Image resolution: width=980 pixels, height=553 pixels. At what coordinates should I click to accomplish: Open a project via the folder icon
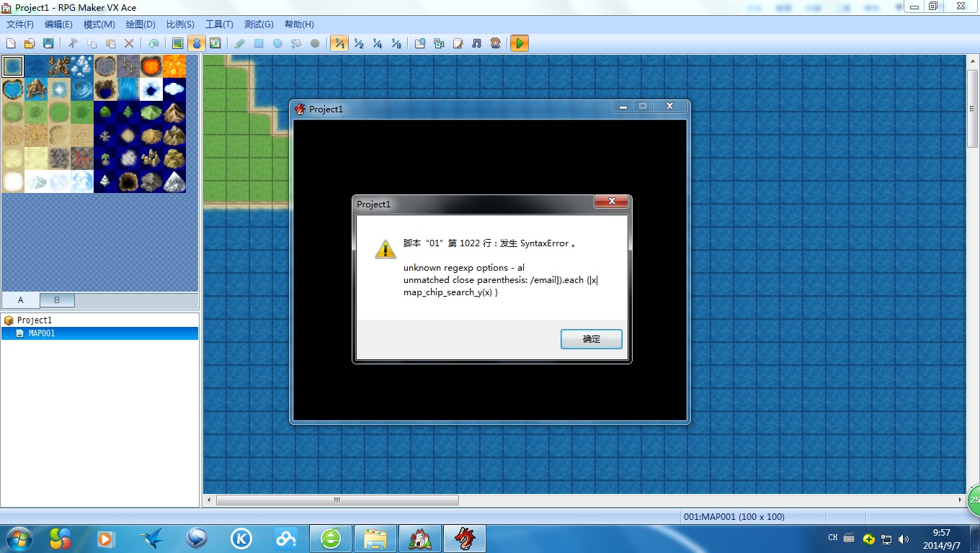[x=30, y=43]
